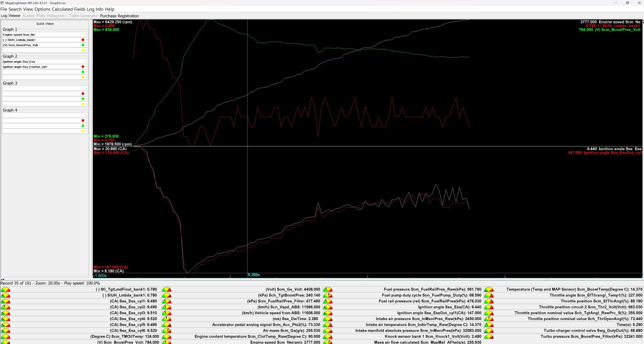The image size is (644, 344).
Task: Open the Engine speed Scm_Ne field dropdown
Action: [x=86, y=35]
